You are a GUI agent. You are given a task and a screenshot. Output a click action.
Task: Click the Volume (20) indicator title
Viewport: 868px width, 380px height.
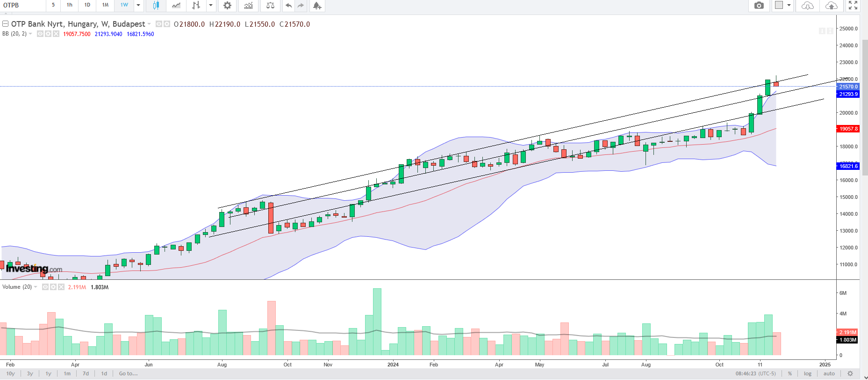(x=17, y=287)
